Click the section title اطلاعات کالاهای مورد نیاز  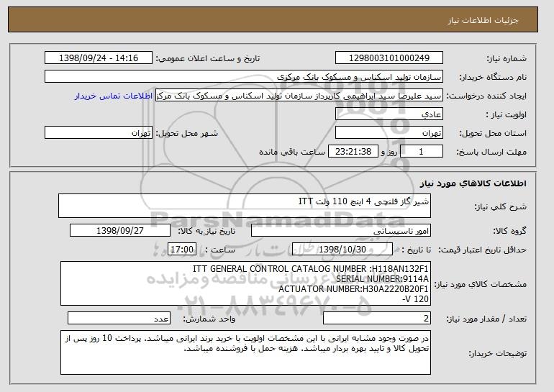pos(473,183)
